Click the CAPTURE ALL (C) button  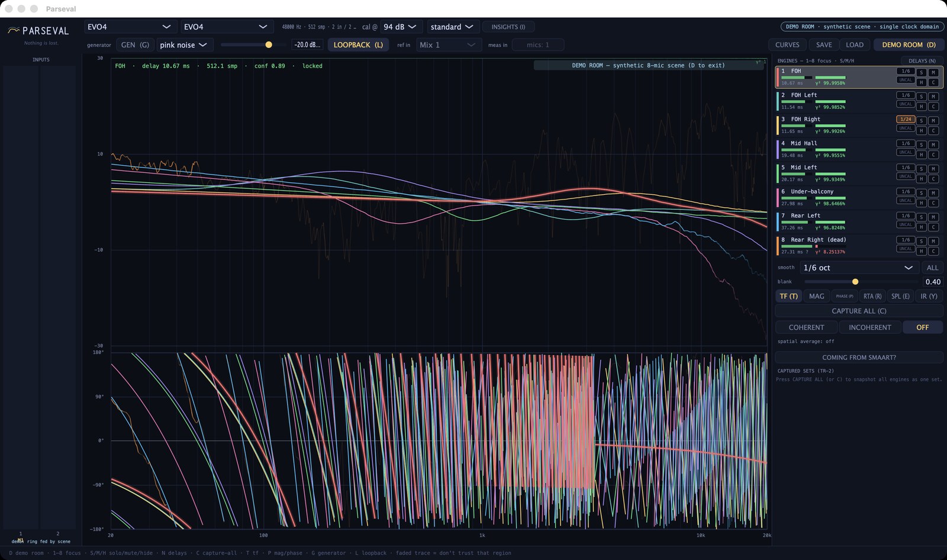[859, 311]
